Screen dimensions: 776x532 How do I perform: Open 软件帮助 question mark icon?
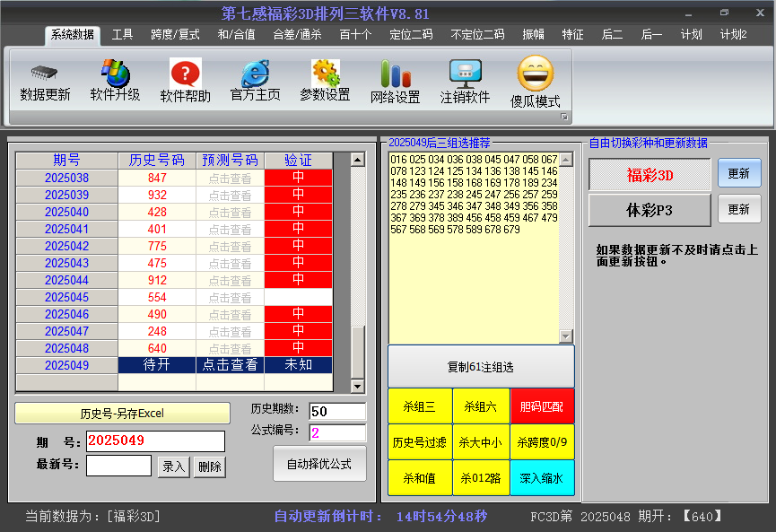coord(185,74)
